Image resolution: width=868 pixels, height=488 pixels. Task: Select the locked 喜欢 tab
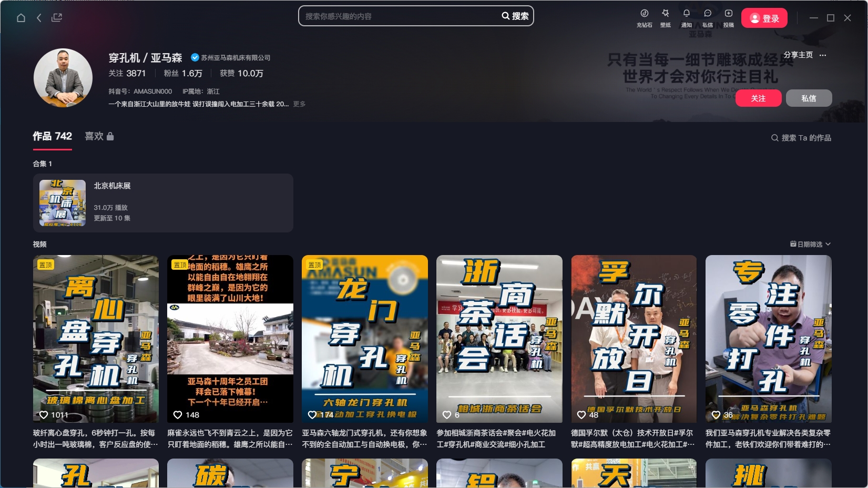[99, 137]
